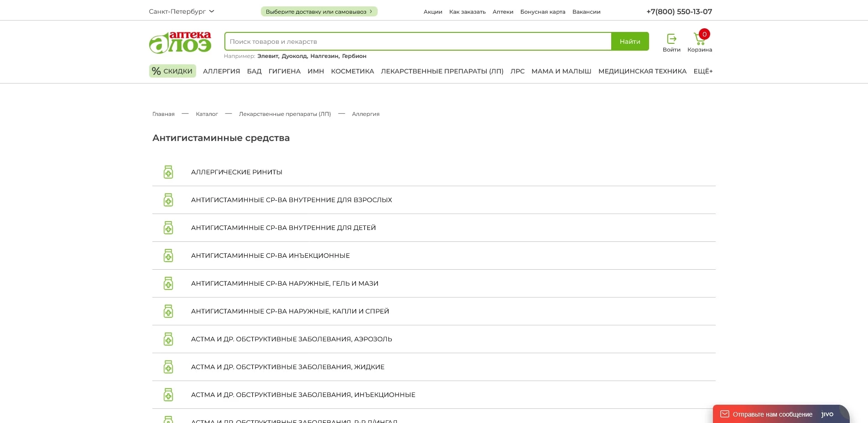This screenshot has height=423, width=868.
Task: Choose delivery or pickup option
Action: coord(319,11)
